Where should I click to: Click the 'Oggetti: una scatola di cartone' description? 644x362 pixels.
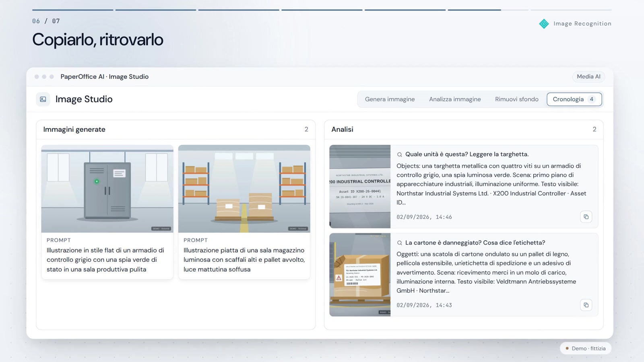(487, 272)
